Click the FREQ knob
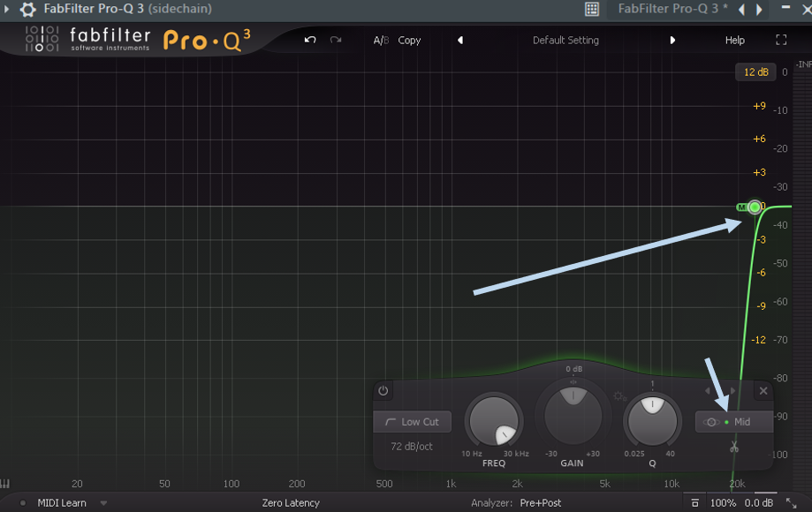 click(x=494, y=421)
